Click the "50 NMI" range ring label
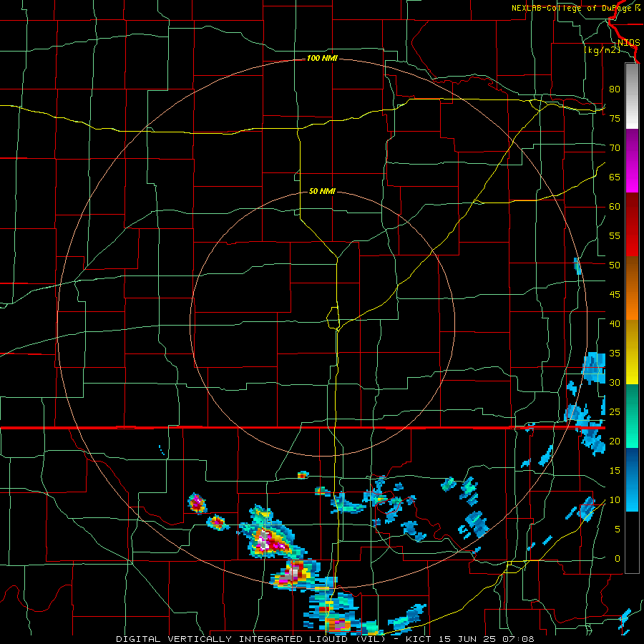 [322, 191]
